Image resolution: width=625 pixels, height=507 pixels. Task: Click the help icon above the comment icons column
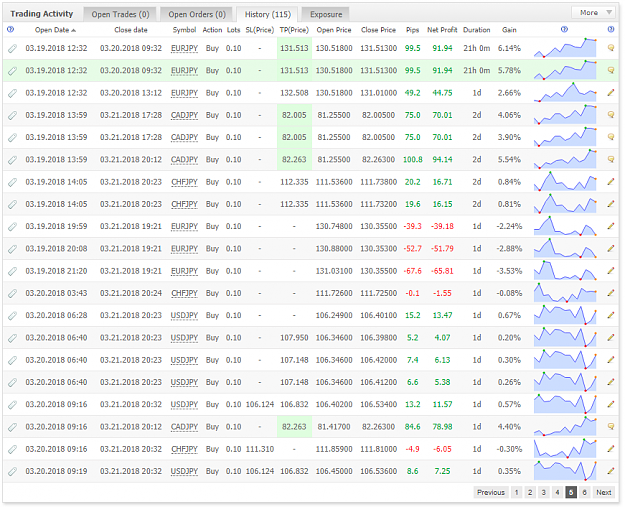[x=611, y=29]
